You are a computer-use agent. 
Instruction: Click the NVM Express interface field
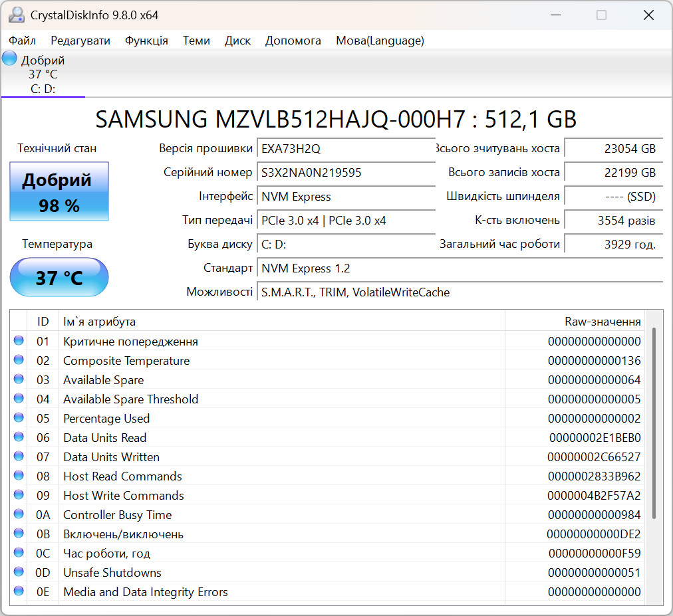[x=346, y=197]
